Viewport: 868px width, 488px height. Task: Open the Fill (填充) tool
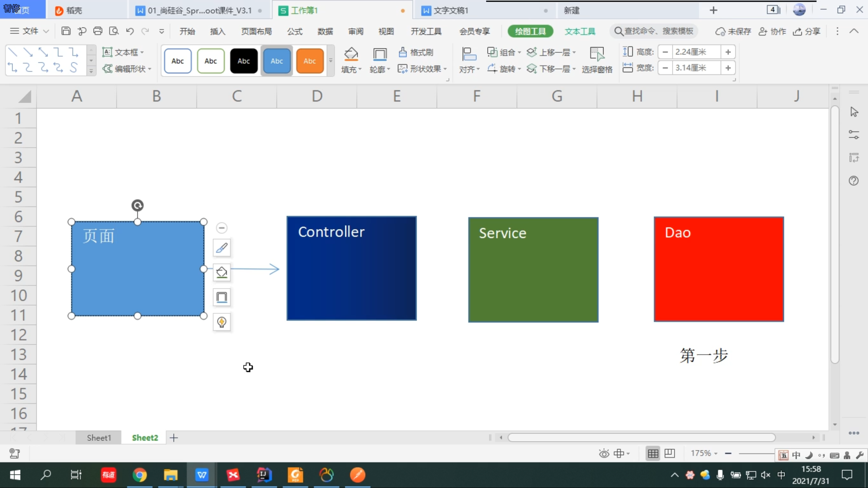[x=351, y=60]
